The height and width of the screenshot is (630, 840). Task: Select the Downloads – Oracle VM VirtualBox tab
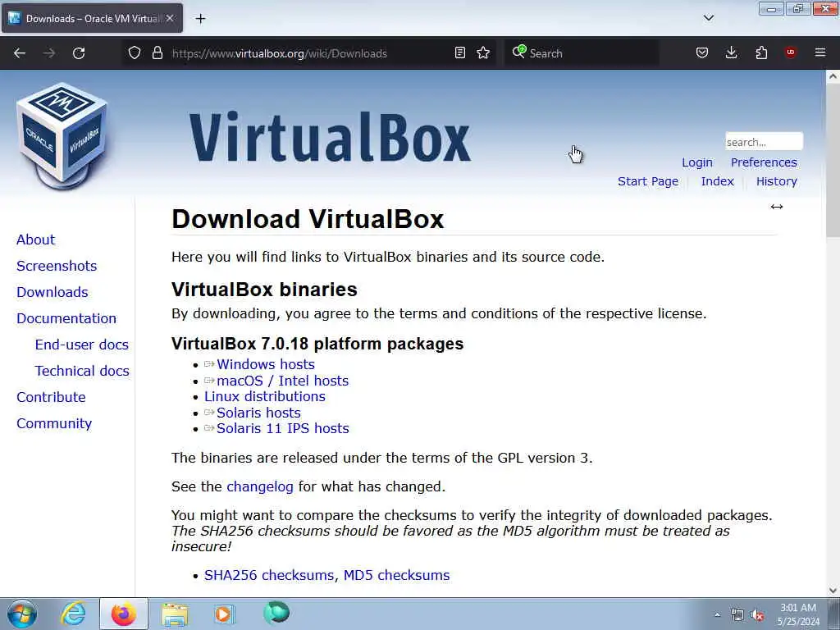92,18
